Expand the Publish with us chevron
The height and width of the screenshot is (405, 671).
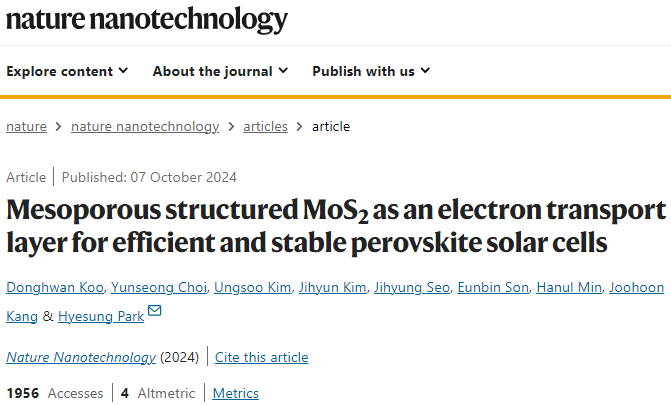[x=425, y=71]
